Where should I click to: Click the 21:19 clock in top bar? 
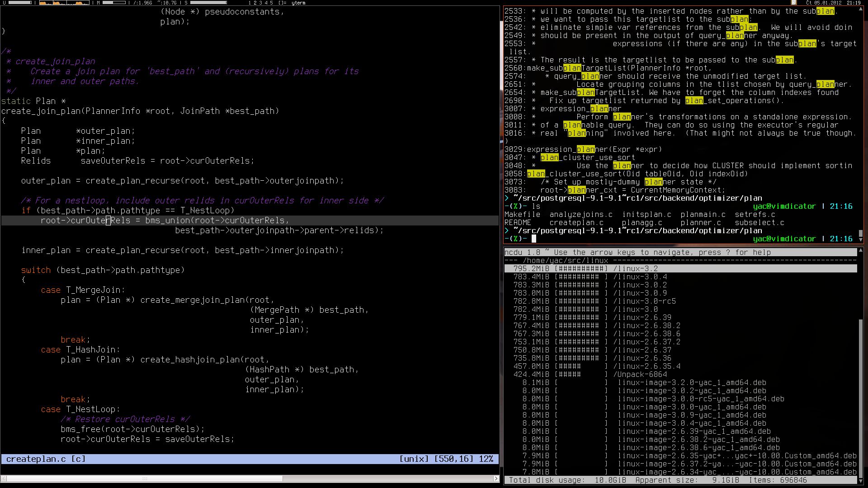[854, 3]
